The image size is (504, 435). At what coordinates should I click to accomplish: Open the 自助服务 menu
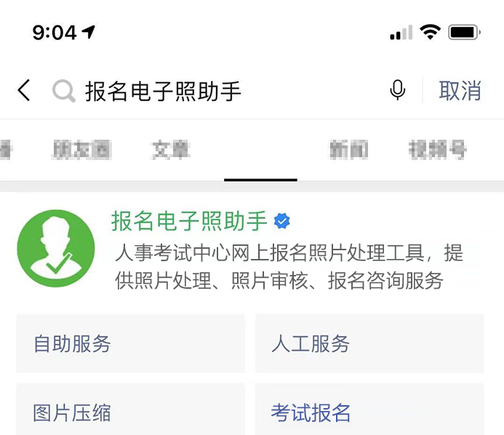click(x=130, y=343)
